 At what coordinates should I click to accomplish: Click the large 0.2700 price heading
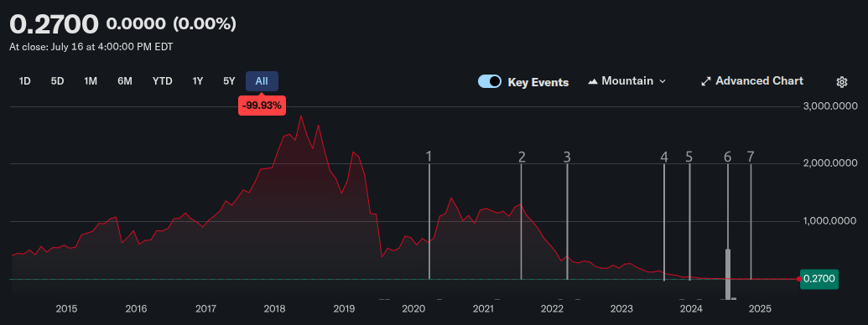[x=54, y=24]
